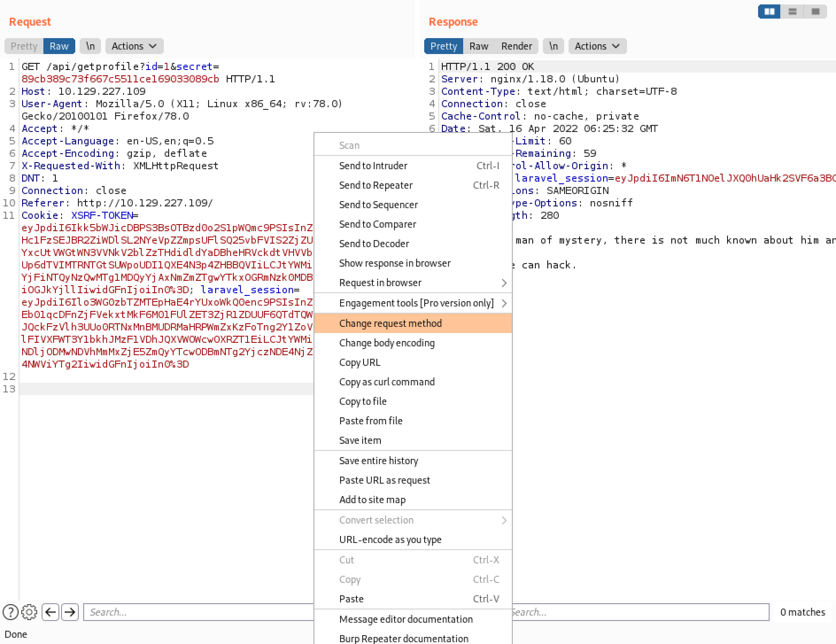Focus the Request search field
Viewport: 836px width, 644px height.
pyautogui.click(x=198, y=612)
